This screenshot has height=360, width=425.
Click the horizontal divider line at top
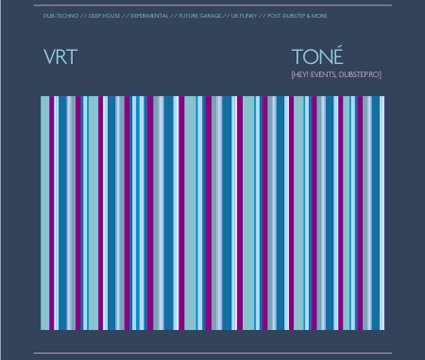pyautogui.click(x=213, y=5)
